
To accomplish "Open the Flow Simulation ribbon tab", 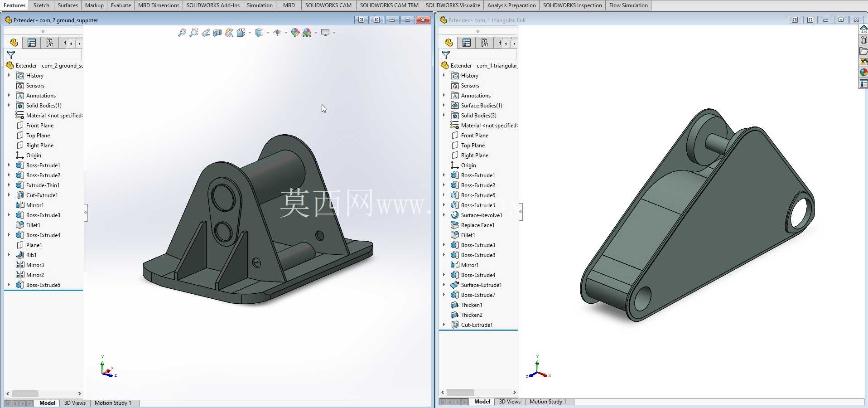I will pyautogui.click(x=628, y=5).
